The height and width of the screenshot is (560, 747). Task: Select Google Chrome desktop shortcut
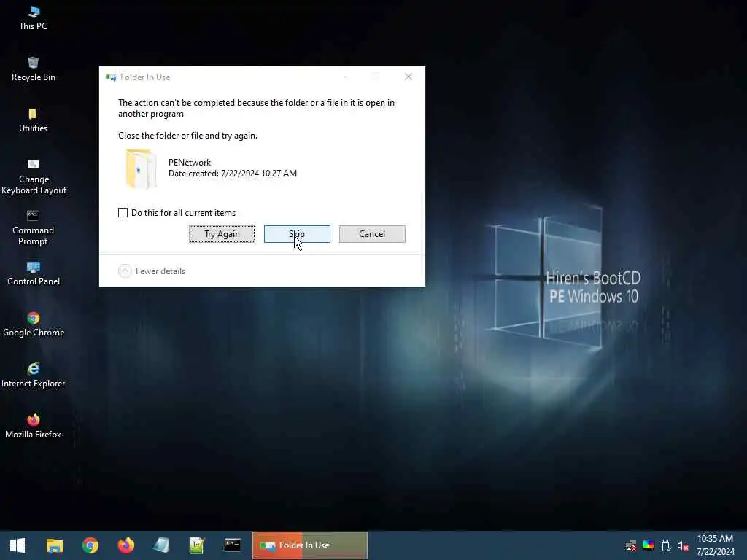[x=34, y=324]
